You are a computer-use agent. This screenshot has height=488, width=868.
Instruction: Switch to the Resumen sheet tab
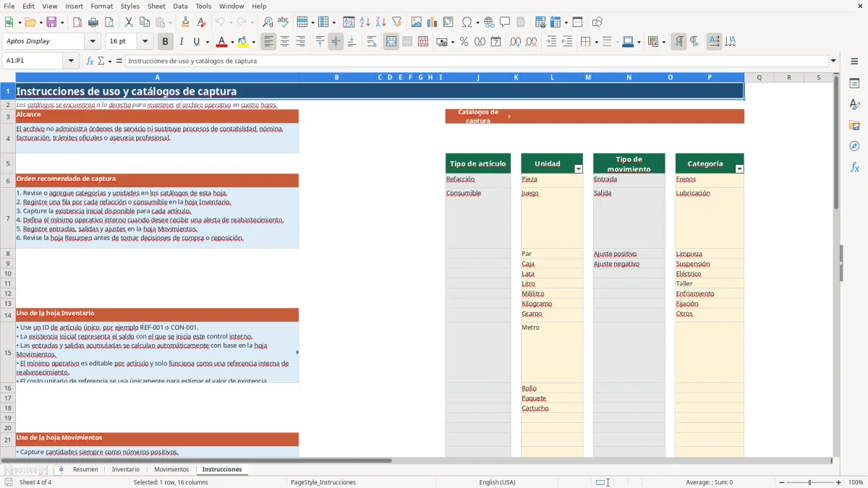(85, 469)
